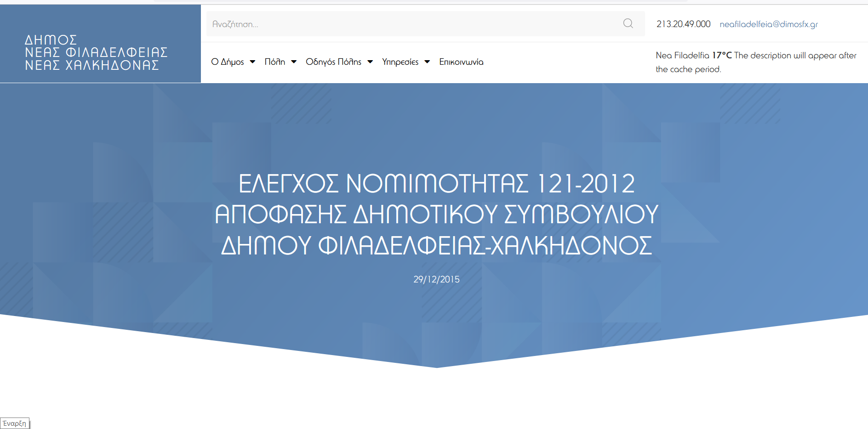Select the Πόλη menu item
Screen dimensions: 868x429
pyautogui.click(x=275, y=62)
